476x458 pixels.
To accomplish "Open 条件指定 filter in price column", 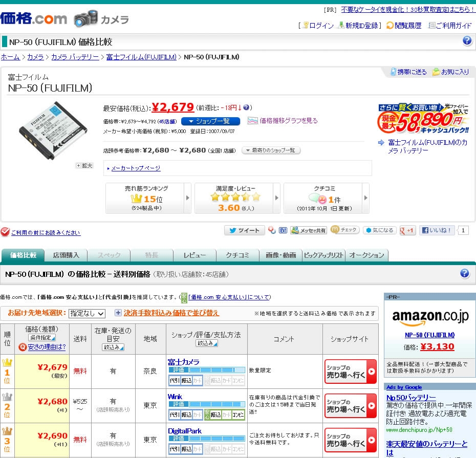I will click(x=42, y=338).
